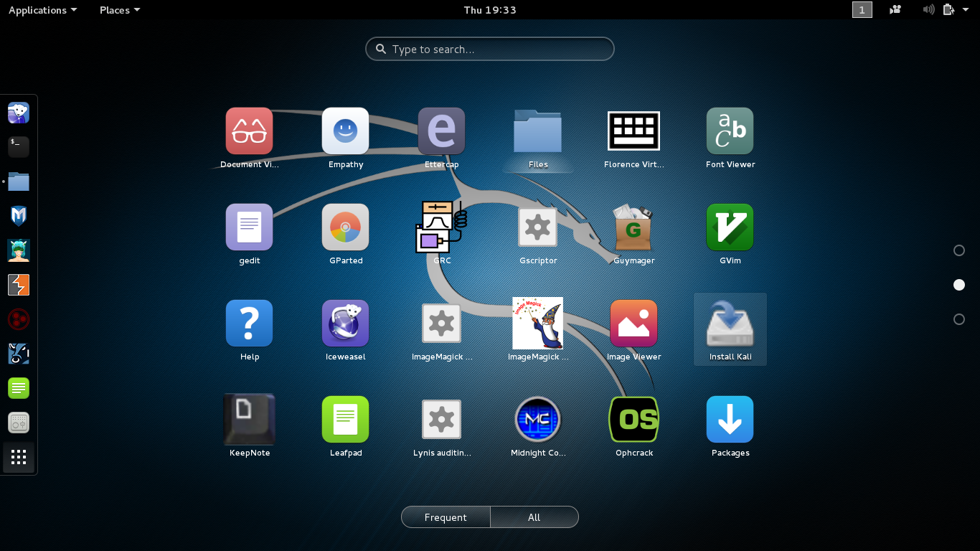Switch to the first app page indicator
Viewport: 980px width, 551px height.
pyautogui.click(x=959, y=250)
